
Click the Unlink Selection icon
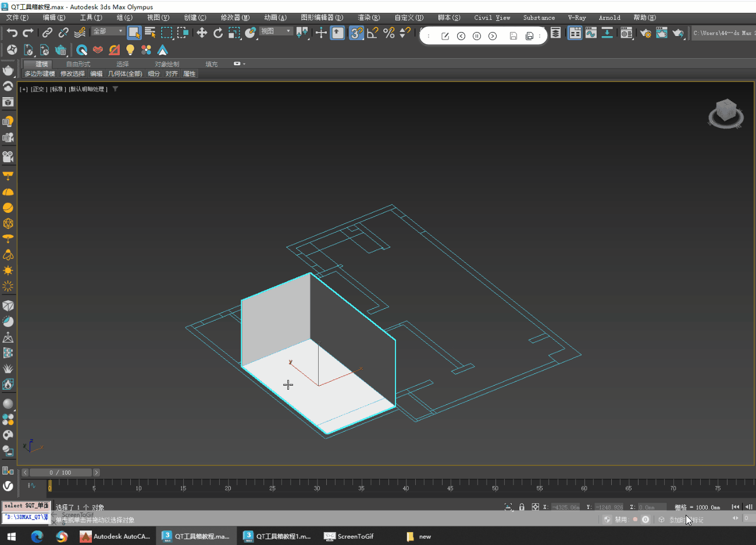coord(63,33)
